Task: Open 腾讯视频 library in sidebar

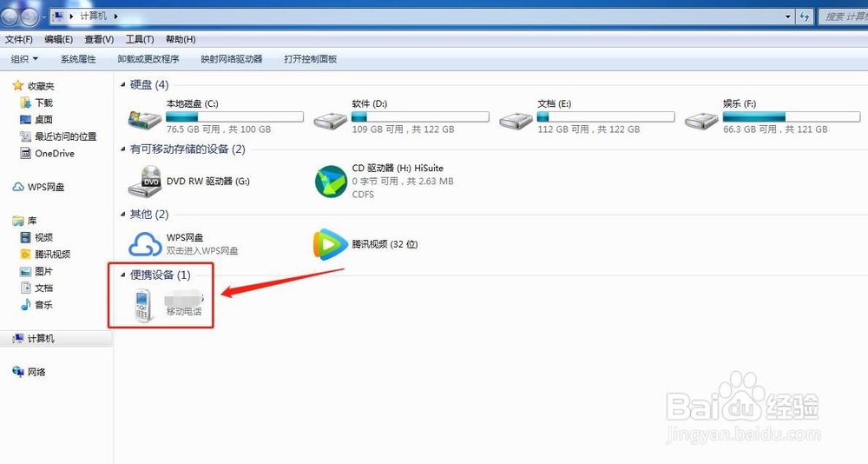Action: [45, 254]
